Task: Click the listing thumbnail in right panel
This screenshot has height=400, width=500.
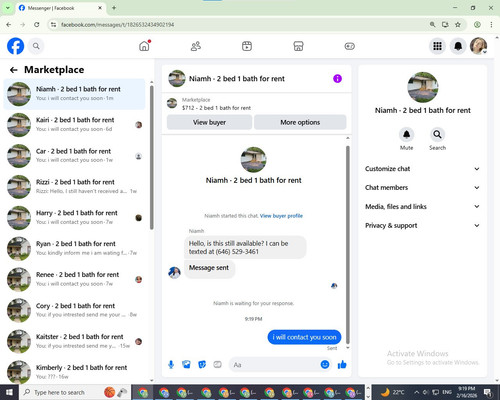Action: click(x=423, y=87)
